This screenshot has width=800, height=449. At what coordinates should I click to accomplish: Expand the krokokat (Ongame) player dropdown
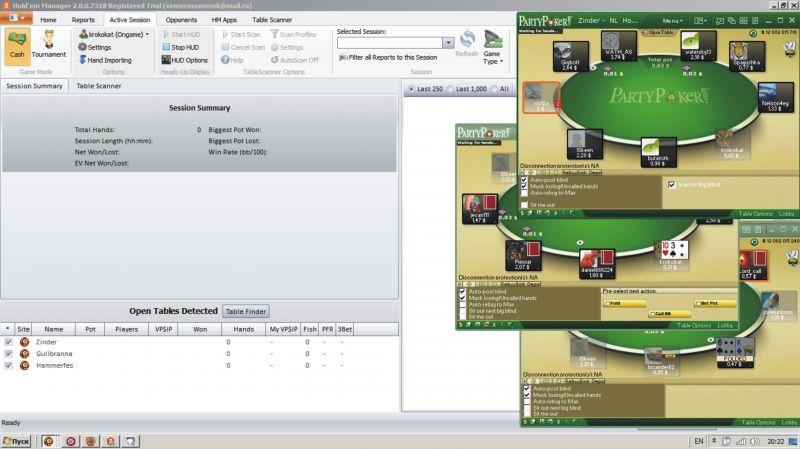(x=147, y=34)
